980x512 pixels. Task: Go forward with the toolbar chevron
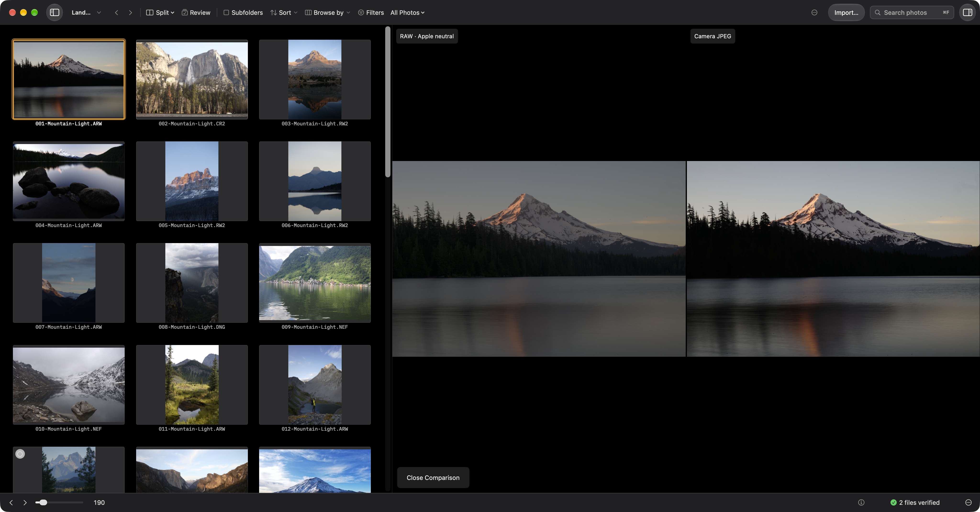pyautogui.click(x=130, y=12)
